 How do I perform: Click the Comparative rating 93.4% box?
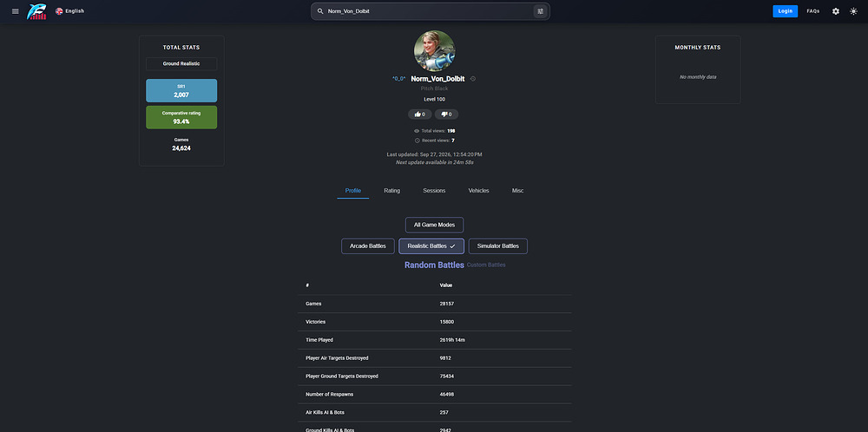coord(181,117)
